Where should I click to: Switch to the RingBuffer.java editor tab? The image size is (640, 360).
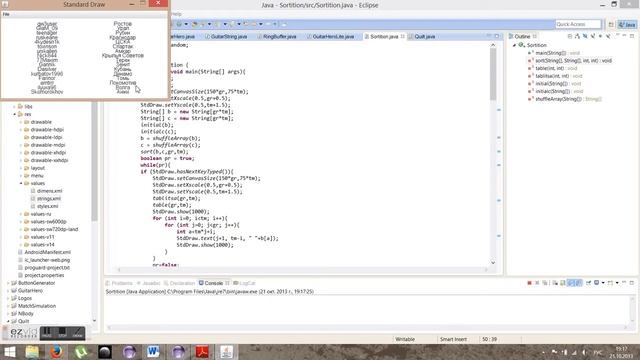(x=277, y=36)
